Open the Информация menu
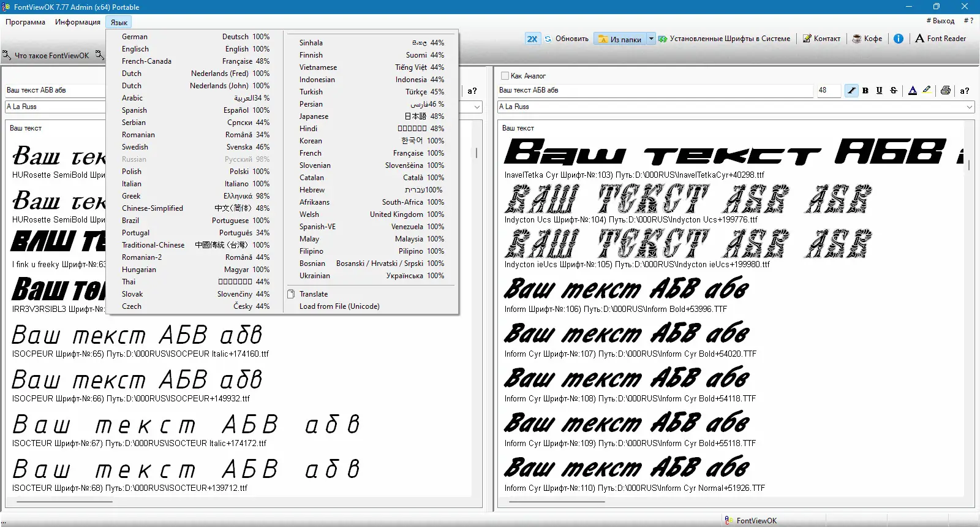 [x=78, y=22]
